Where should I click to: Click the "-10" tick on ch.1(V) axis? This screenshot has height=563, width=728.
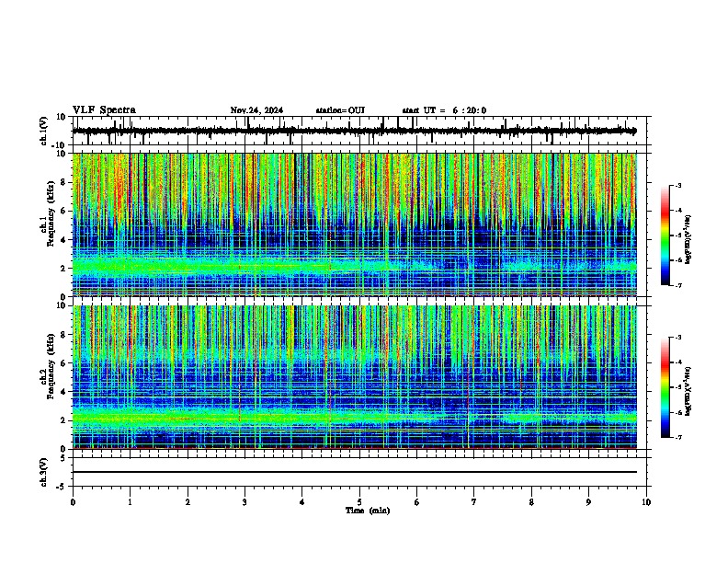[58, 145]
